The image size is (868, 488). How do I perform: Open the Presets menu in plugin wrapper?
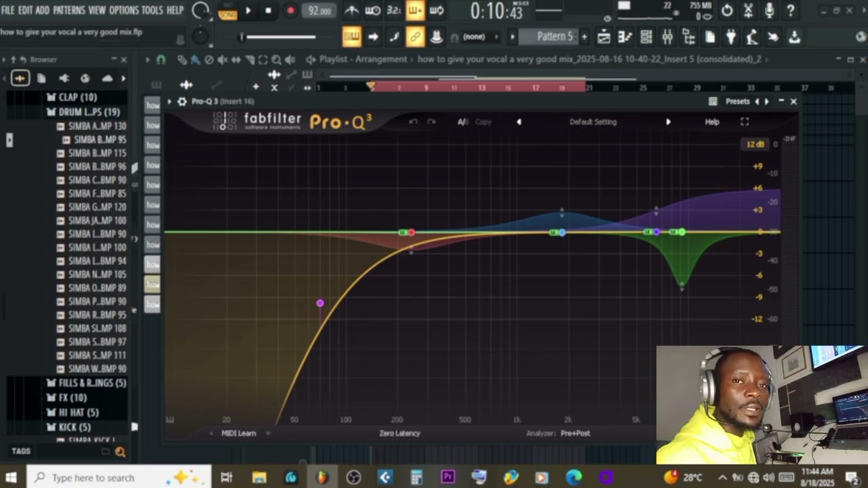(737, 102)
